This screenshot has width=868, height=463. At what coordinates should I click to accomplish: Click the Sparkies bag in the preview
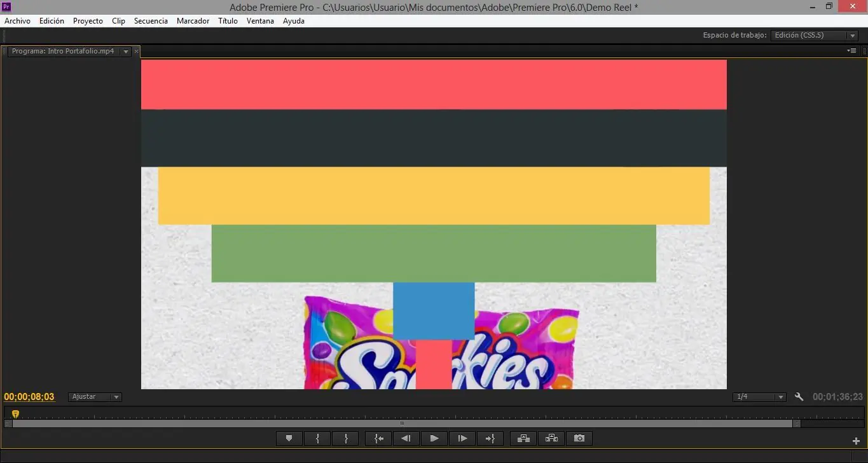pyautogui.click(x=441, y=343)
